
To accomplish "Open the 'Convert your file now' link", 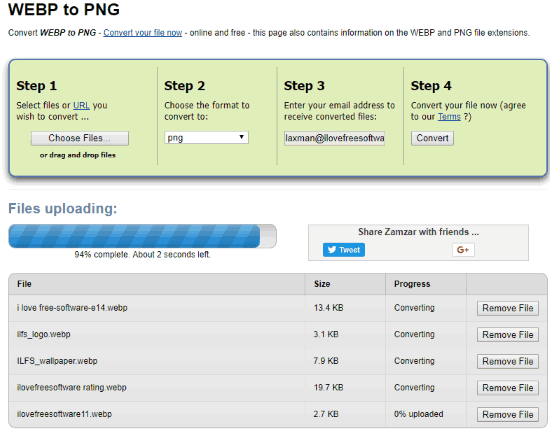I will (142, 33).
